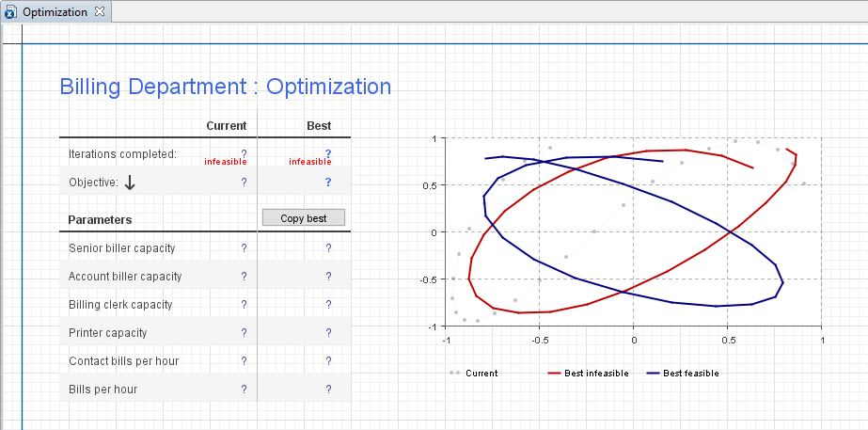This screenshot has width=868, height=430.
Task: Click the Copy best button
Action: click(x=304, y=217)
